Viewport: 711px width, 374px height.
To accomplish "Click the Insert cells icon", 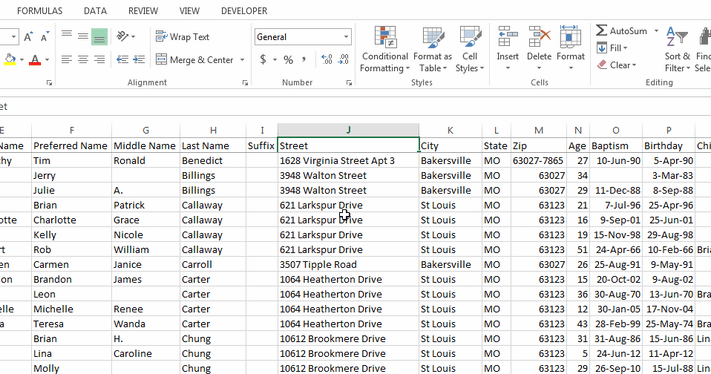I will pos(507,37).
